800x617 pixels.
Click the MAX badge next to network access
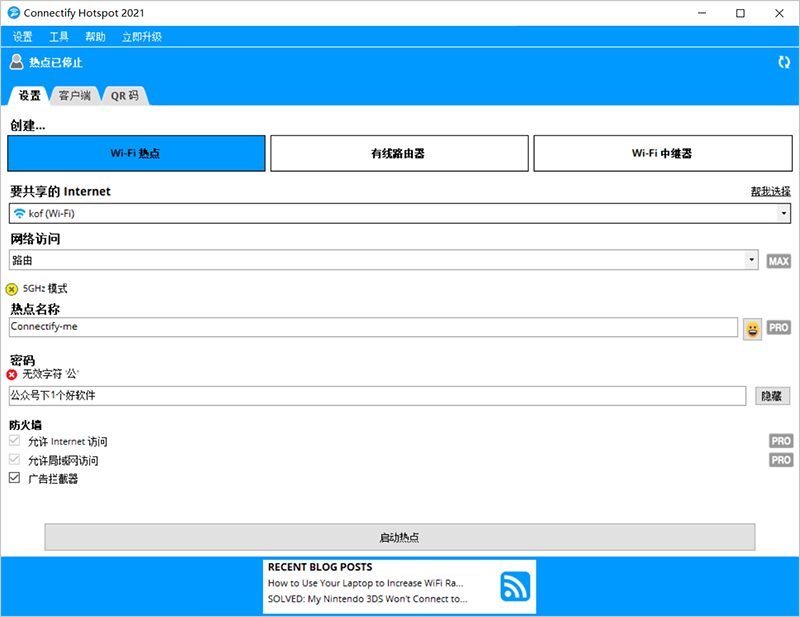click(778, 261)
